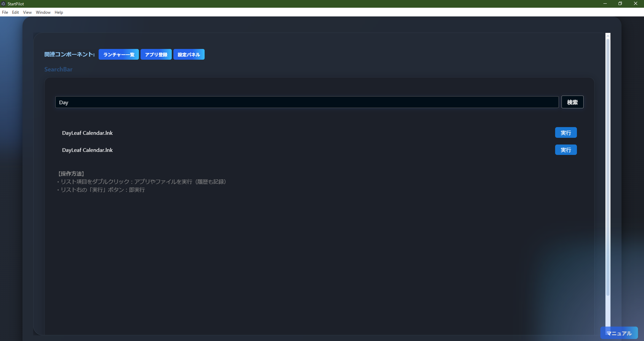
Task: Execute the first DayLeaf Calendar.lnk via 実行
Action: click(566, 132)
